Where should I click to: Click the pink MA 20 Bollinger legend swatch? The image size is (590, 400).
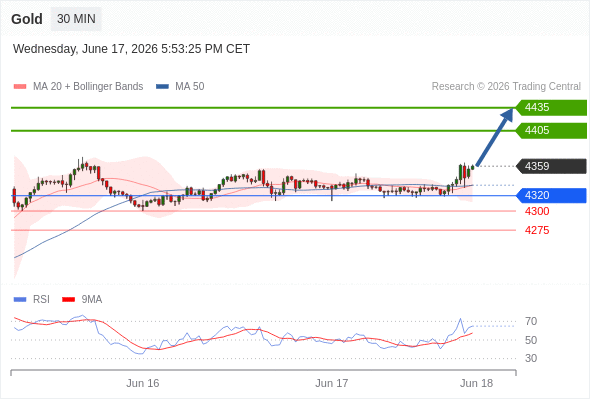[20, 87]
